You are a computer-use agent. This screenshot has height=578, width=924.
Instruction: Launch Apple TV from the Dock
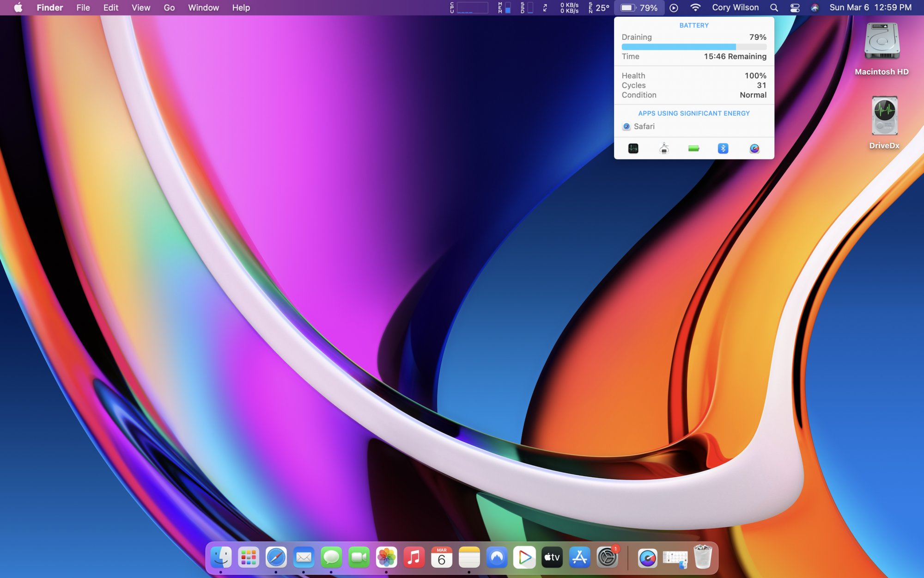(x=552, y=558)
